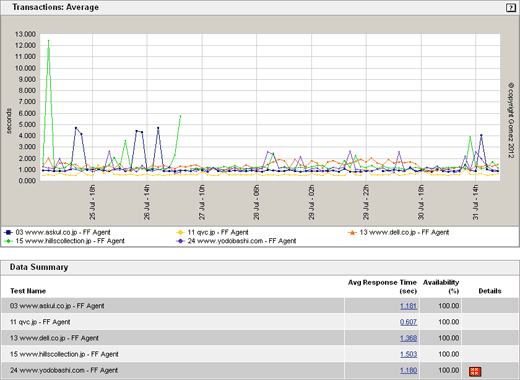Click legend label '13 www.dell.co.jp - FF Agent'
Viewport: 520px width, 380px height.
tap(404, 232)
